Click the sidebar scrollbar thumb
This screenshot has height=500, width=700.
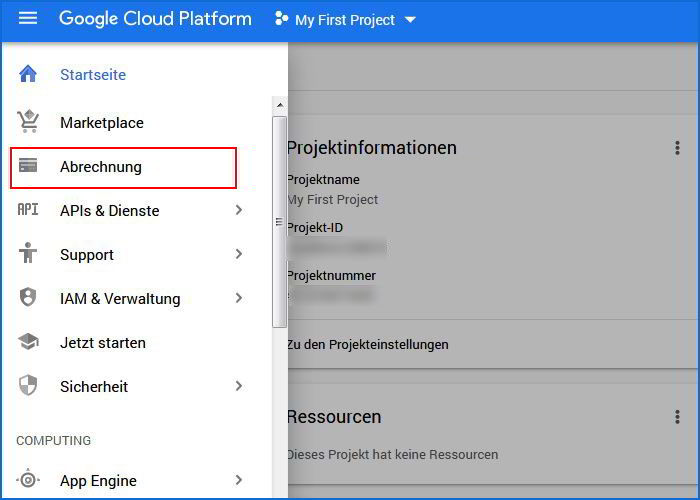[279, 222]
